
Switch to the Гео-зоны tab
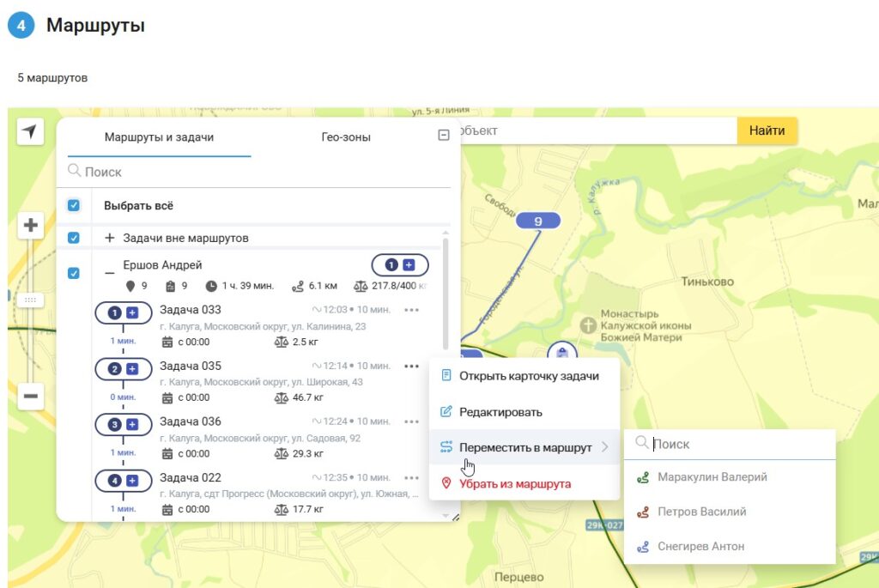point(346,137)
